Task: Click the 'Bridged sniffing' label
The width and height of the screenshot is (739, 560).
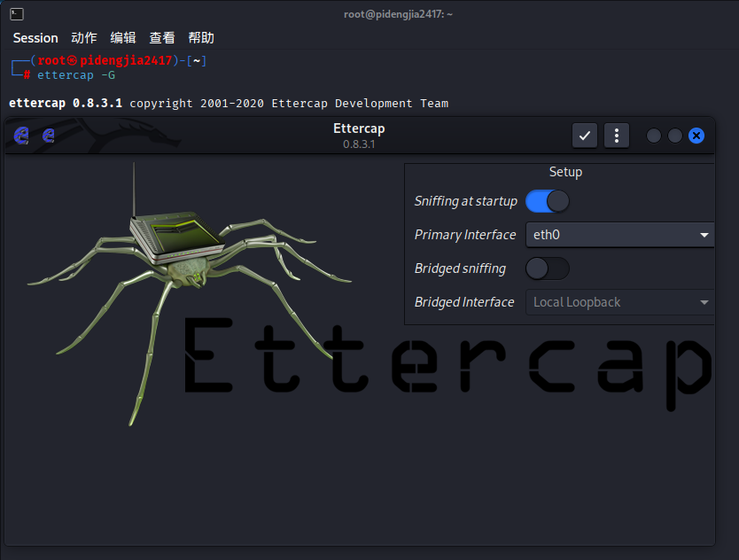Action: [x=460, y=268]
